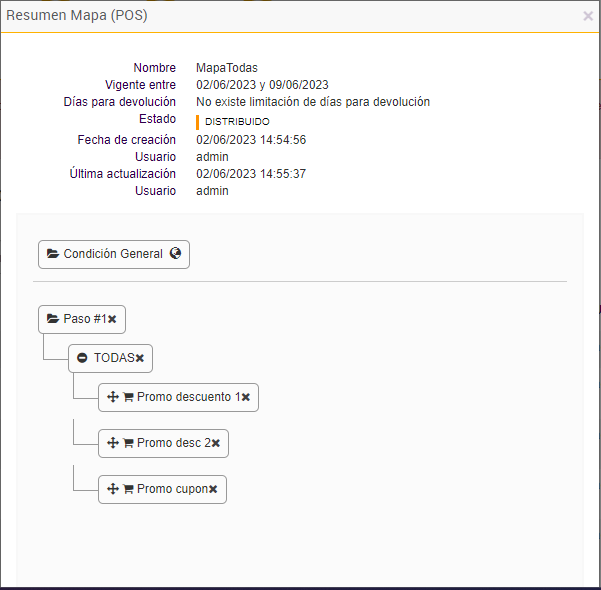Viewport: 601px width, 590px height.
Task: Click the globe icon in Condición General
Action: point(175,253)
